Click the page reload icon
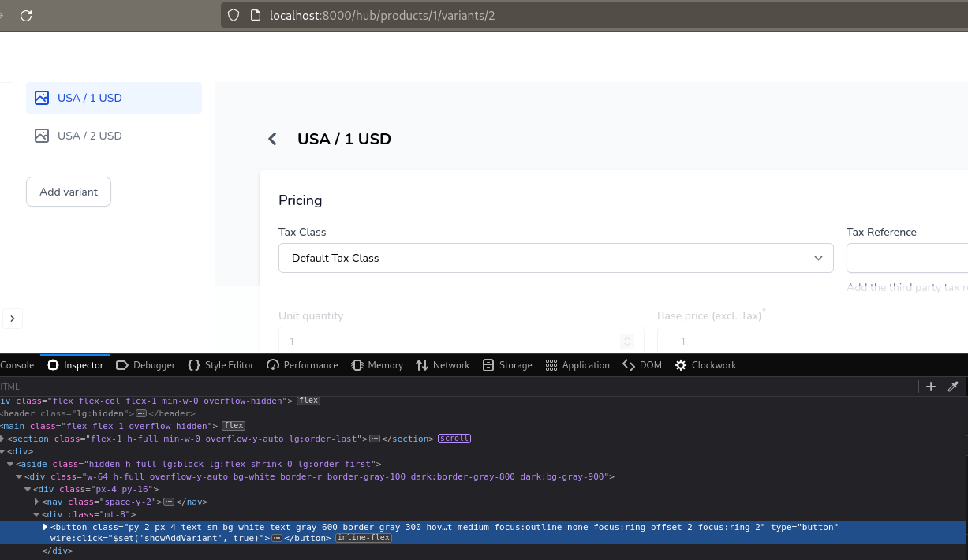 (26, 15)
